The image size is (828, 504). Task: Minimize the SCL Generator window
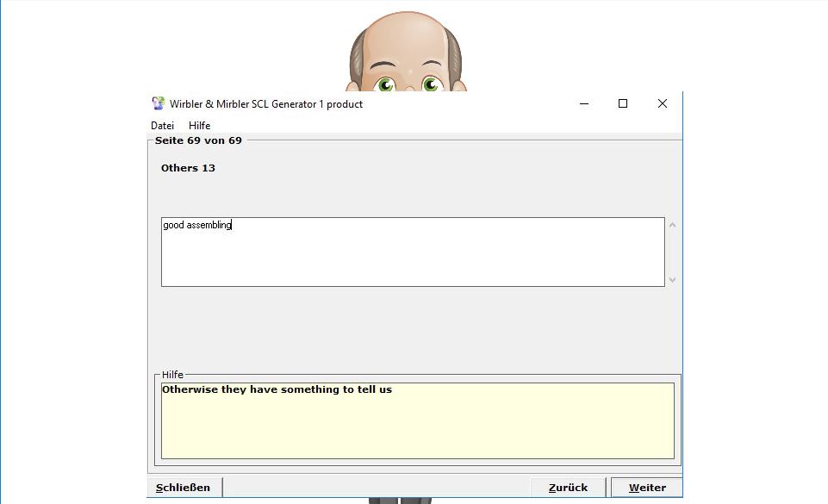pyautogui.click(x=584, y=103)
